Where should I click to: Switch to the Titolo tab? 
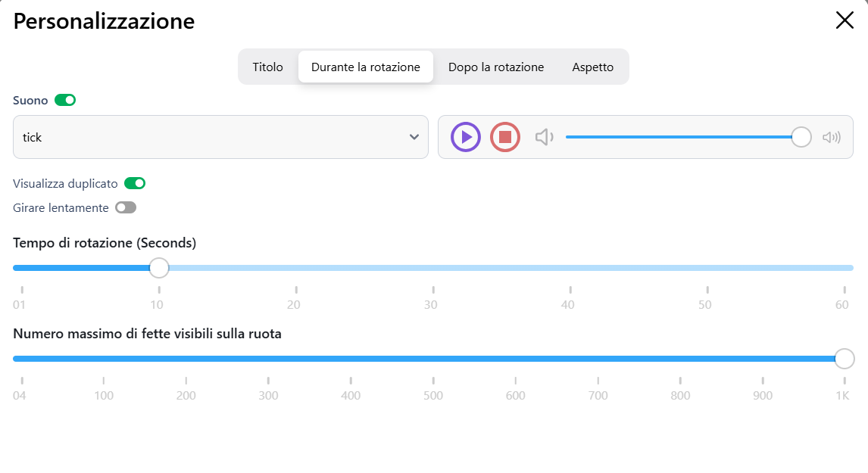click(268, 67)
